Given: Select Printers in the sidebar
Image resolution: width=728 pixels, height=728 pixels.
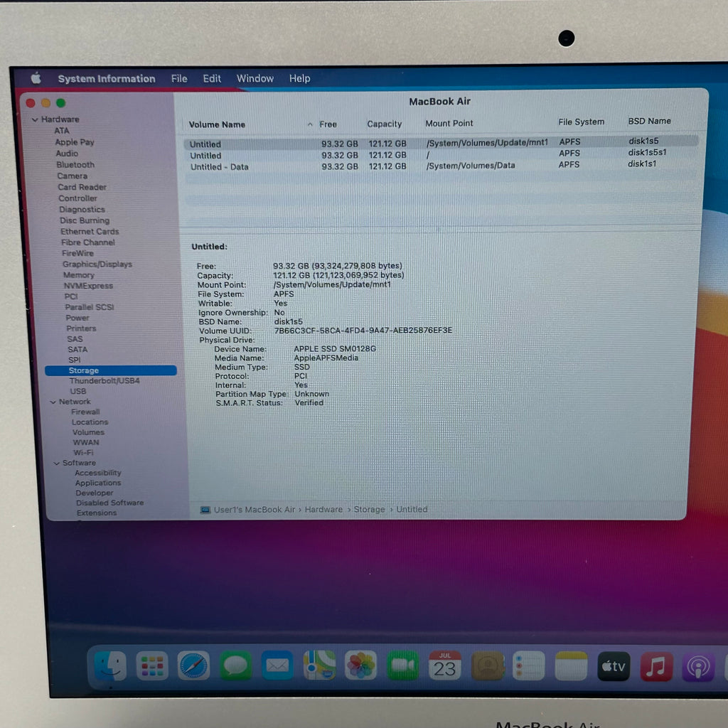Looking at the screenshot, I should tap(81, 328).
